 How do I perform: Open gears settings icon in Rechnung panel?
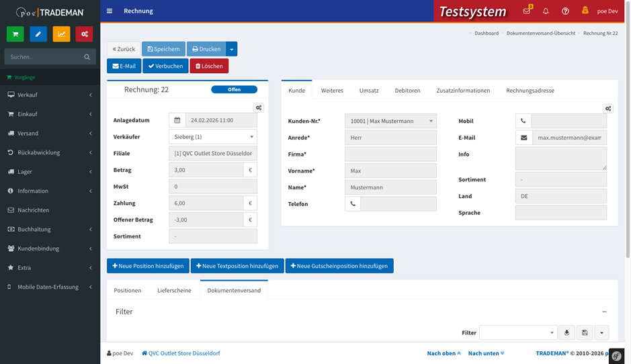point(259,108)
